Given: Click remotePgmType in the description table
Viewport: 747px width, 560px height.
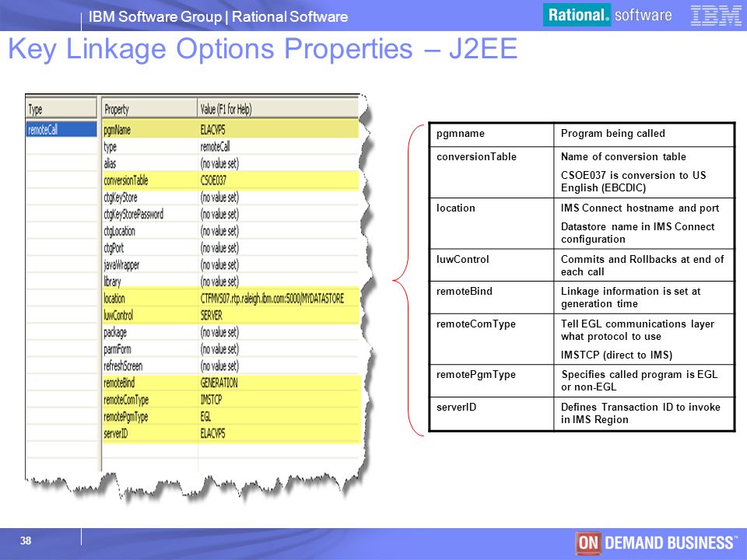Looking at the screenshot, I should pyautogui.click(x=476, y=375).
